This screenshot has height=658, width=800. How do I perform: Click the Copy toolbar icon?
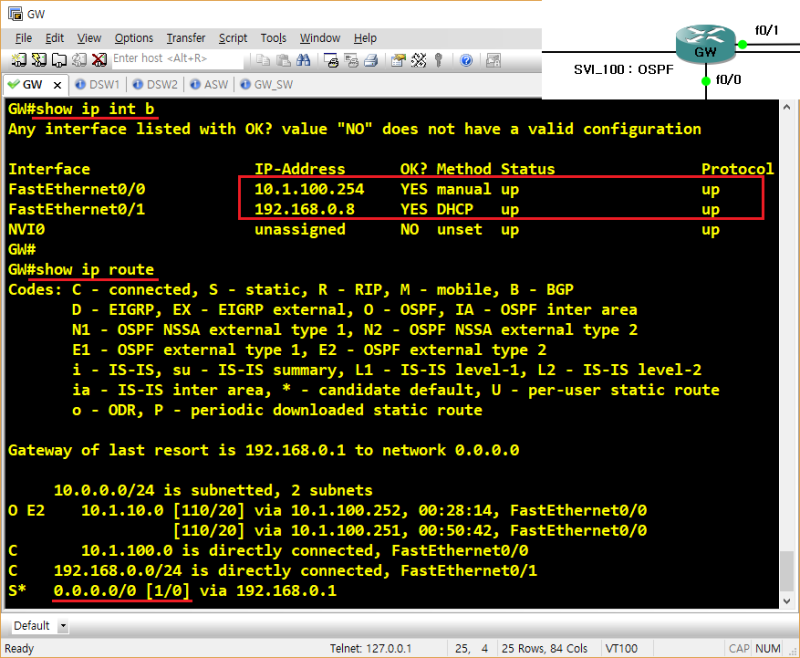click(263, 60)
